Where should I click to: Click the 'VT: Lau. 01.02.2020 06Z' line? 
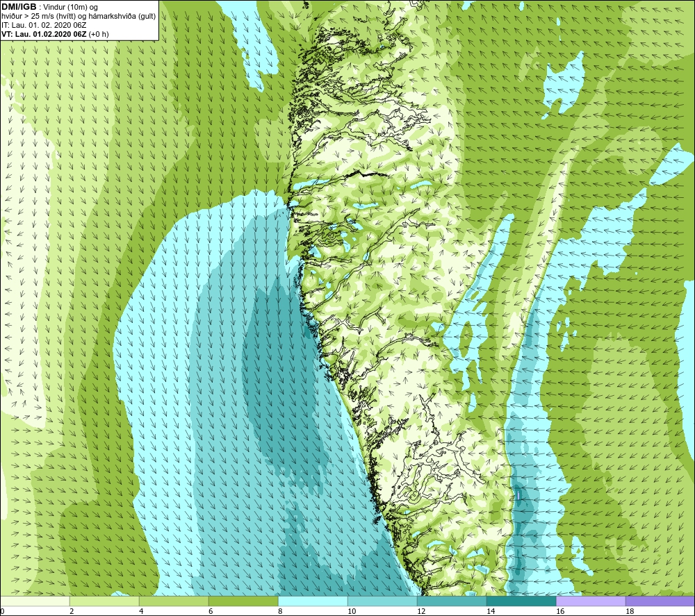click(44, 34)
